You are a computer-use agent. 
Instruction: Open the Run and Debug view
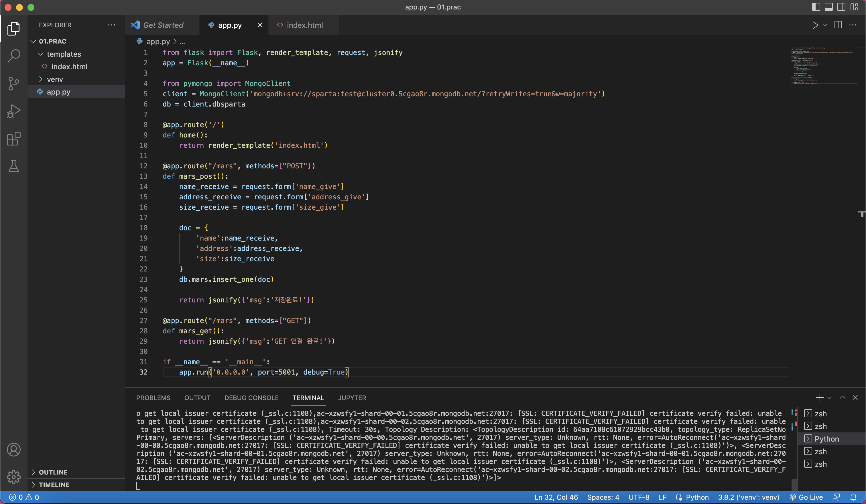13,111
